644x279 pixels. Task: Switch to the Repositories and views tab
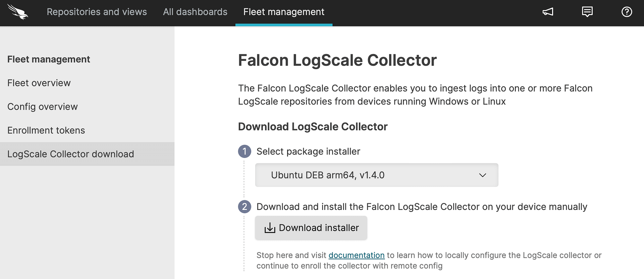coord(97,12)
